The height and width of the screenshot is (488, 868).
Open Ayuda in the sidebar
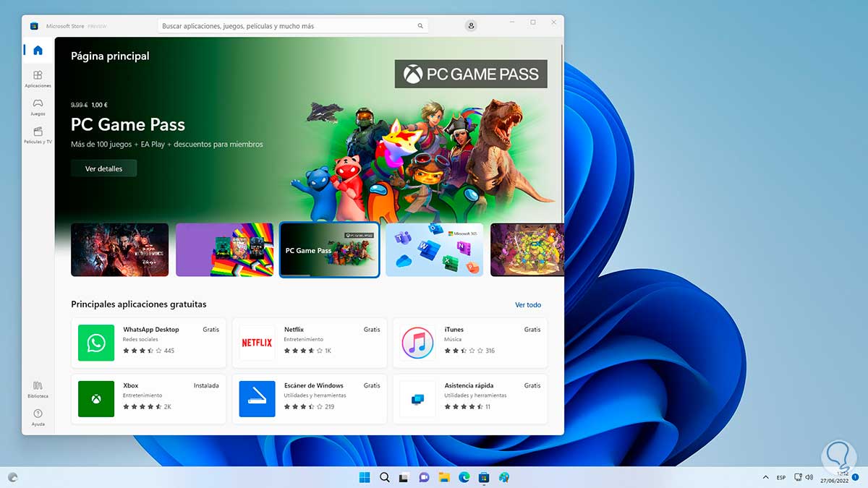tap(38, 417)
